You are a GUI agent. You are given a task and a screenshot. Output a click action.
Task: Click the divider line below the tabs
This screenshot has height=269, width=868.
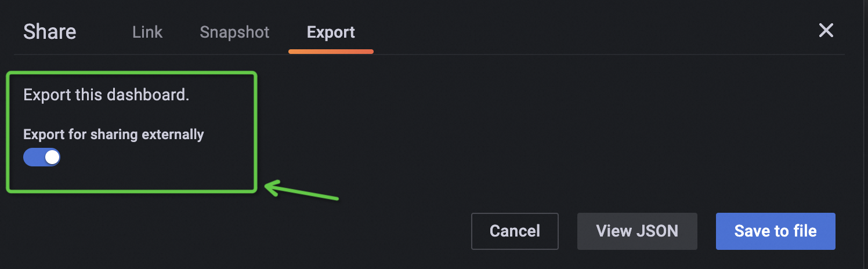coord(429,54)
